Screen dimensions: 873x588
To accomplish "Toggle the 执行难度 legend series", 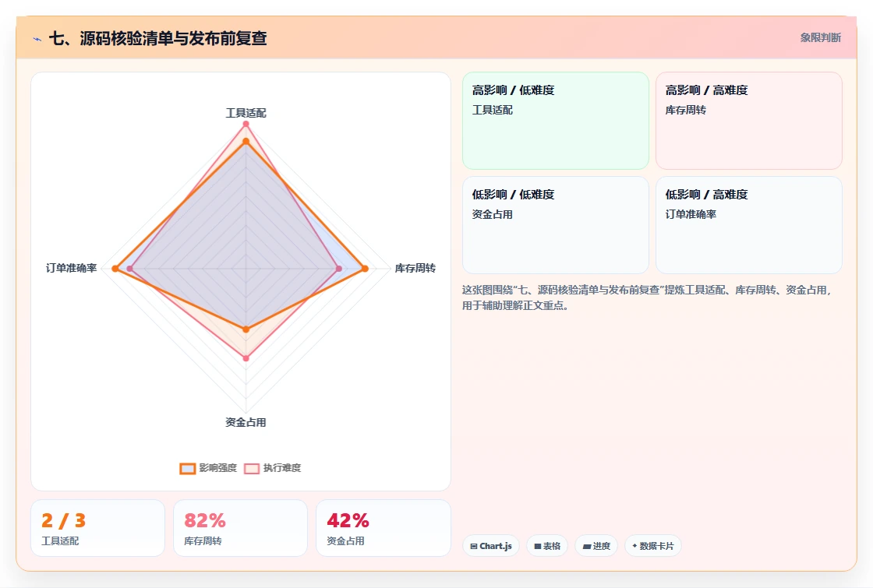I will click(x=273, y=468).
